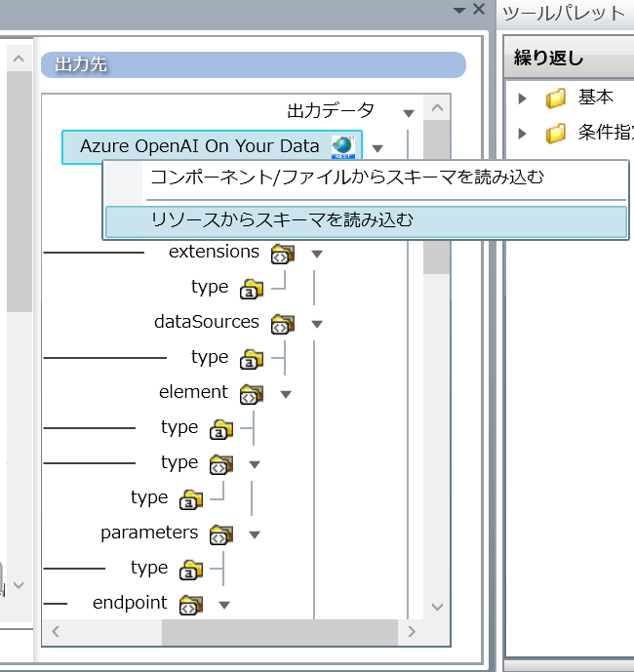
Task: Click the endpoint element folder icon
Action: tap(191, 605)
